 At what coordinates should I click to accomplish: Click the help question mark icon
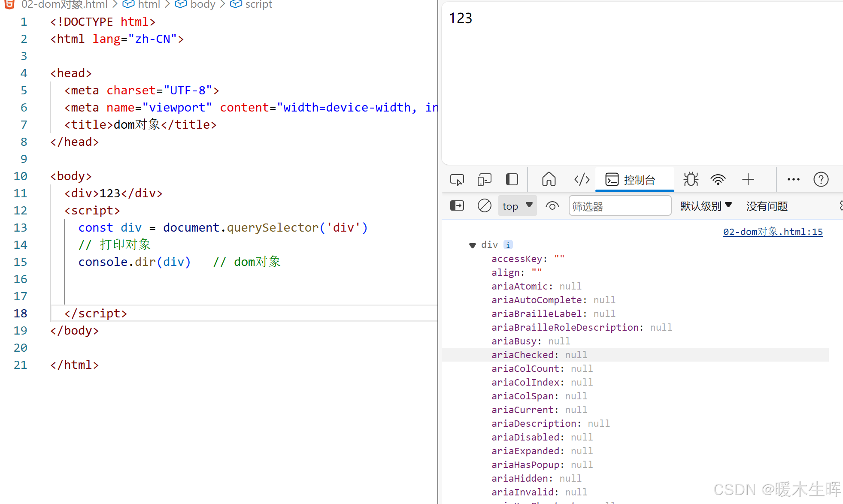[x=821, y=180]
